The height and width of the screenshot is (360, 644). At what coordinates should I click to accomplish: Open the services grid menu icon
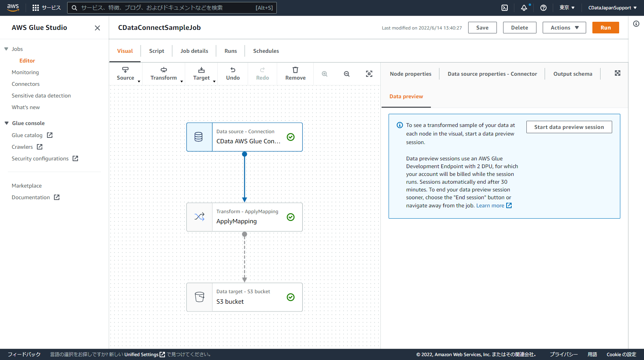point(36,8)
